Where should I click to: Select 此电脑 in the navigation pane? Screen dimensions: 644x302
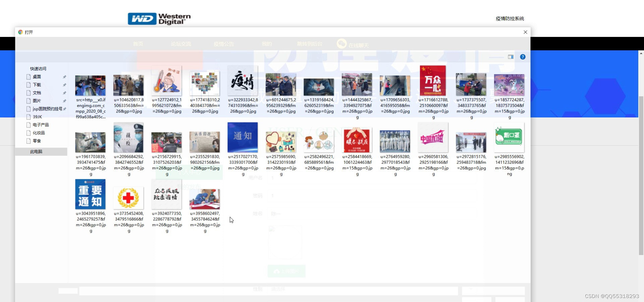click(x=36, y=152)
